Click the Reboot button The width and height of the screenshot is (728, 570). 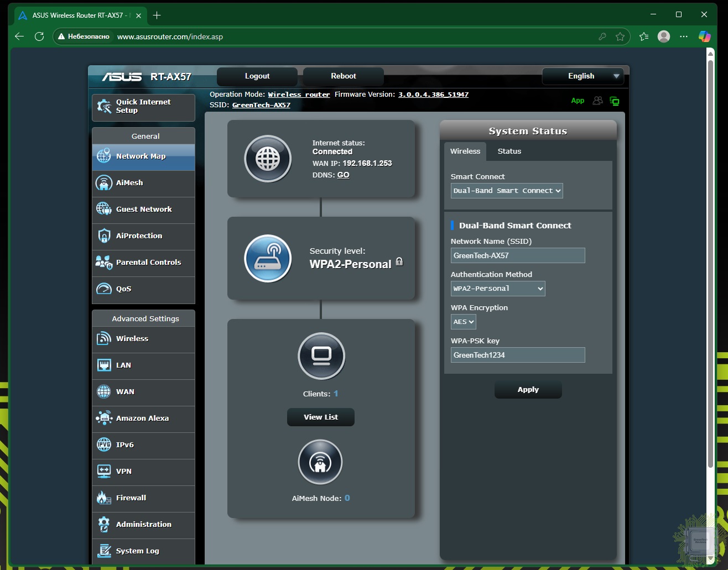coord(344,76)
